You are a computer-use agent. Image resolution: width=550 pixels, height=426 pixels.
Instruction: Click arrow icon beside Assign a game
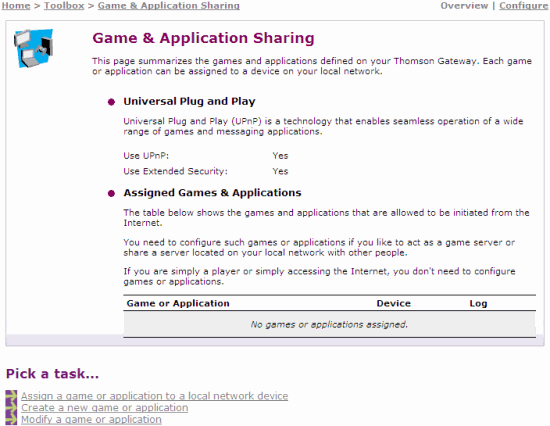click(11, 396)
